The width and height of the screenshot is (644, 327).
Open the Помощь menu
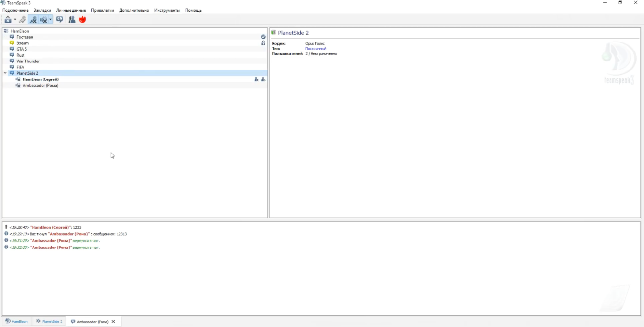[193, 10]
